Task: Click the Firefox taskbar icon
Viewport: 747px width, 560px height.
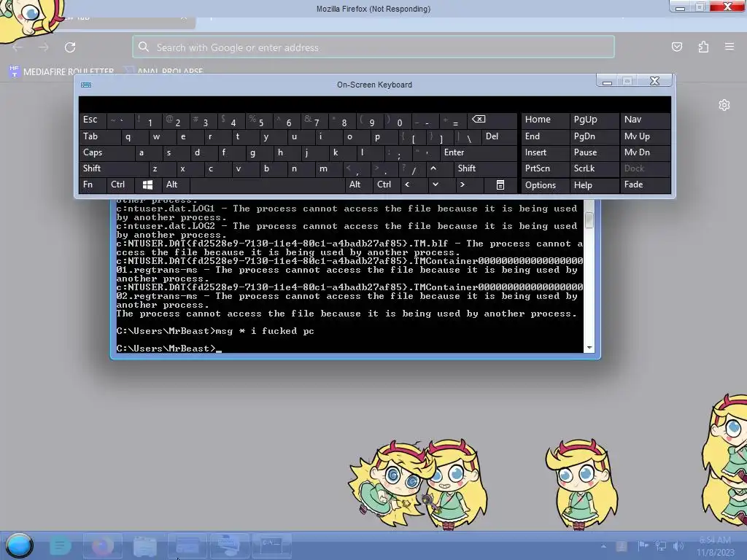Action: tap(102, 545)
